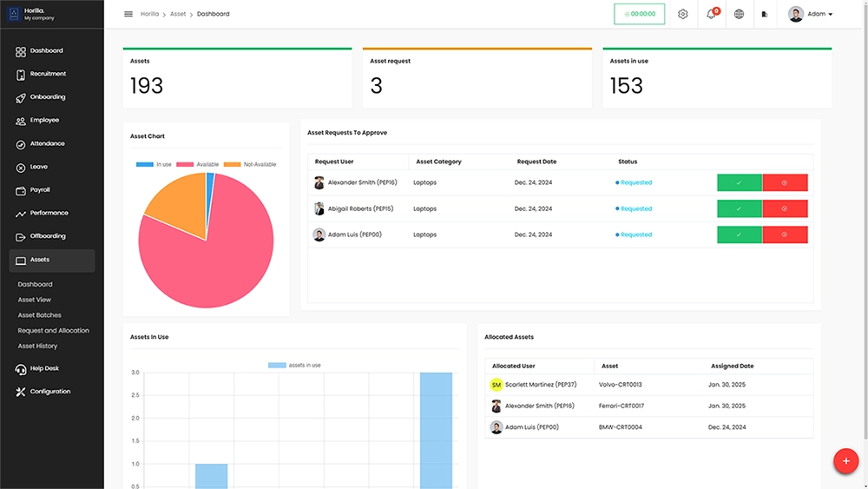
Task: Toggle the hamburger sidebar menu icon
Action: tap(128, 14)
